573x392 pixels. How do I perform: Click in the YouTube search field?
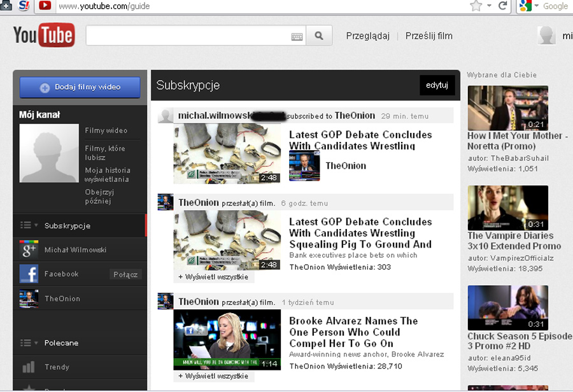[188, 36]
